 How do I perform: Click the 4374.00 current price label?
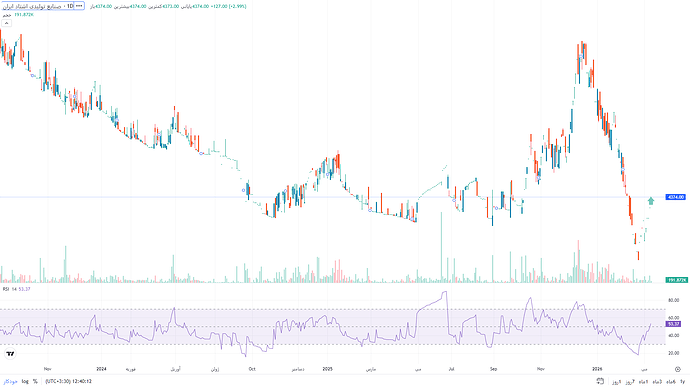[x=675, y=197]
